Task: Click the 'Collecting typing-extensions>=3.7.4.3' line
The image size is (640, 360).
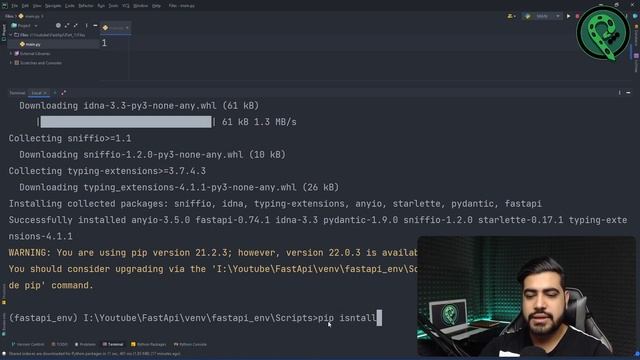Action: click(107, 171)
